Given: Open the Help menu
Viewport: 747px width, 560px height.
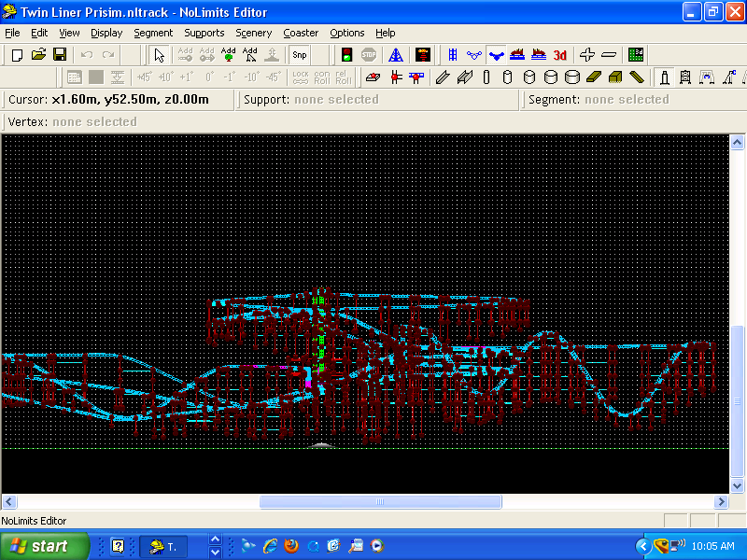Looking at the screenshot, I should pyautogui.click(x=385, y=33).
